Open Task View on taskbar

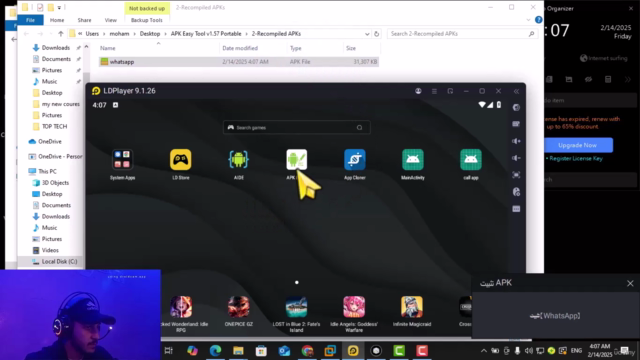point(169,351)
